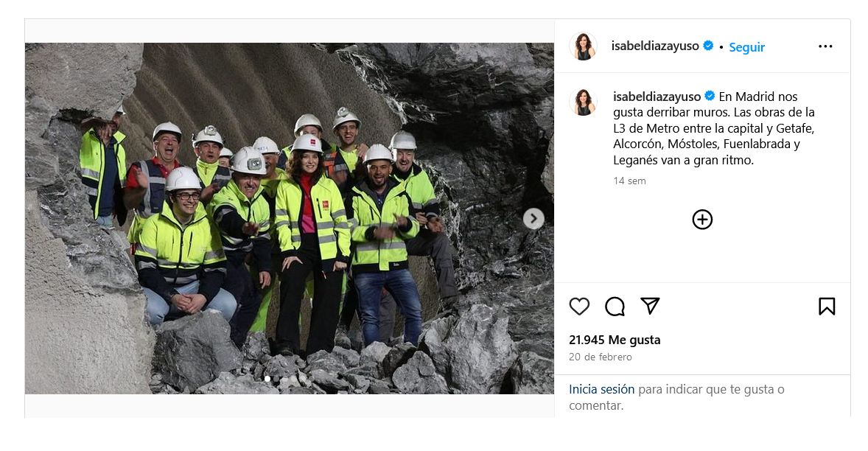Select the first carousel indicator dot
This screenshot has width=868, height=451.
pyautogui.click(x=267, y=379)
